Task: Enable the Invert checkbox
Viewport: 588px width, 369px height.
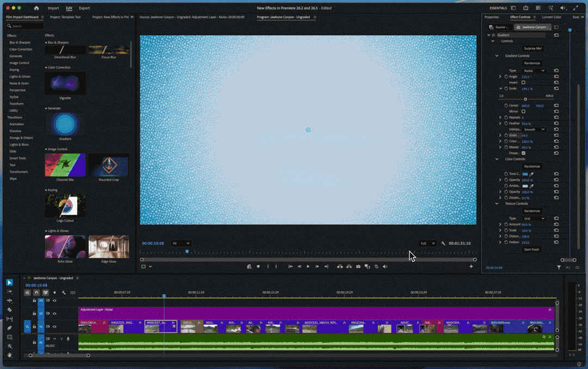Action: coord(524,83)
